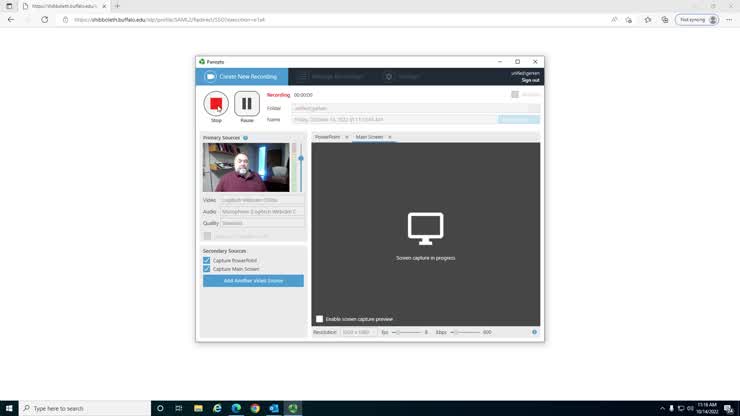Stop the recording with the red Stop button
The height and width of the screenshot is (416, 740).
point(216,103)
